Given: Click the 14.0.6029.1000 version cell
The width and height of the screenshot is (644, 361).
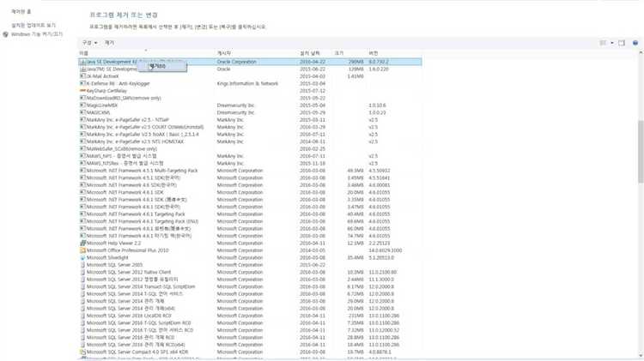Looking at the screenshot, I should (x=386, y=250).
